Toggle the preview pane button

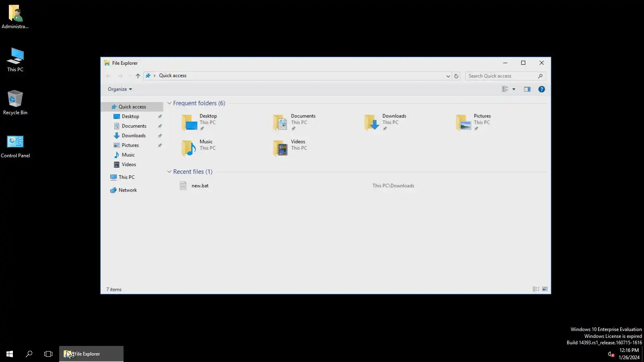527,89
